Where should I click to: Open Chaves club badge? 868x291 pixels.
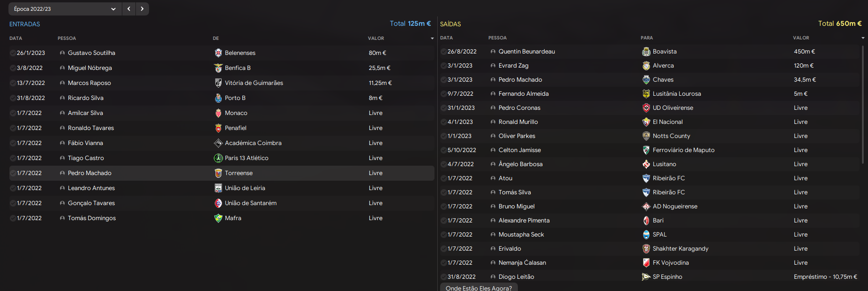pos(646,80)
